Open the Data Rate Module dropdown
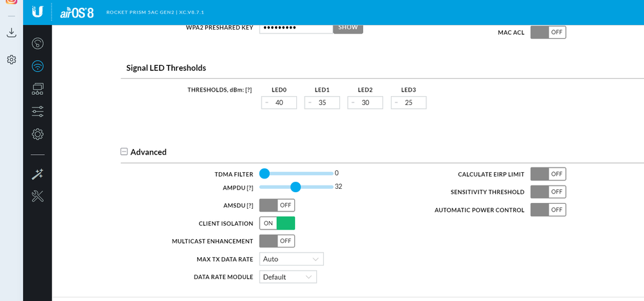 pos(288,277)
